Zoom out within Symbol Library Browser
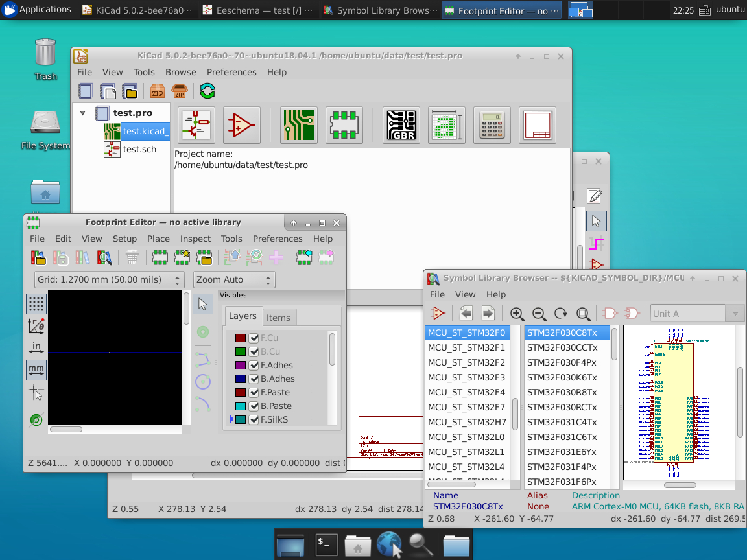This screenshot has width=747, height=560. tap(539, 313)
